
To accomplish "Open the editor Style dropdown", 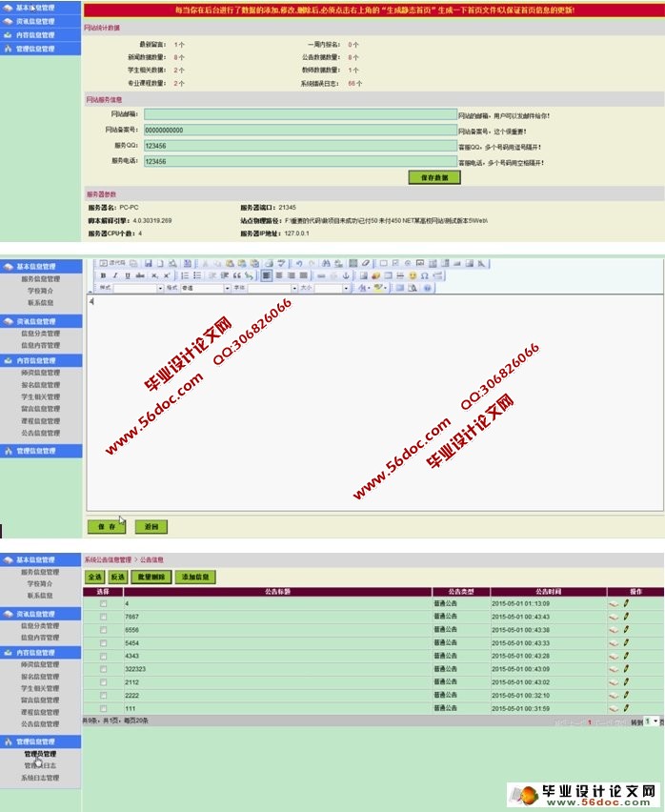I will [139, 288].
